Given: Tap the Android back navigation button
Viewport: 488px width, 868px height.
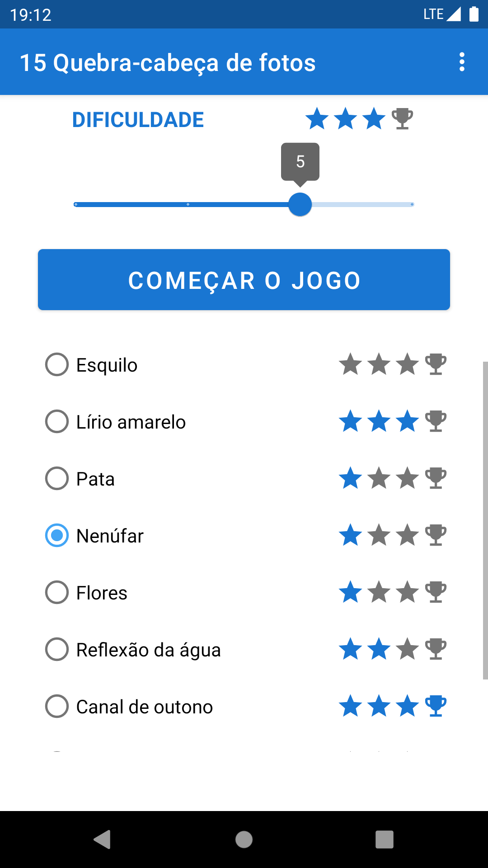Looking at the screenshot, I should (x=103, y=840).
